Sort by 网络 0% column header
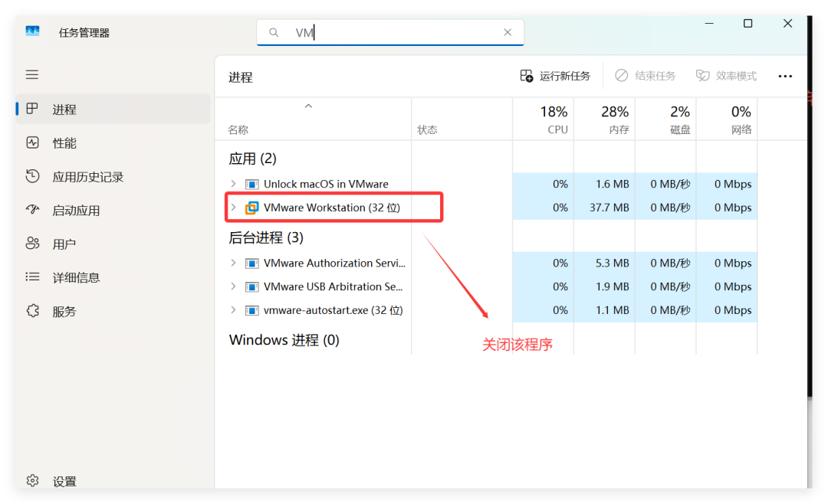828x504 pixels. pos(727,119)
